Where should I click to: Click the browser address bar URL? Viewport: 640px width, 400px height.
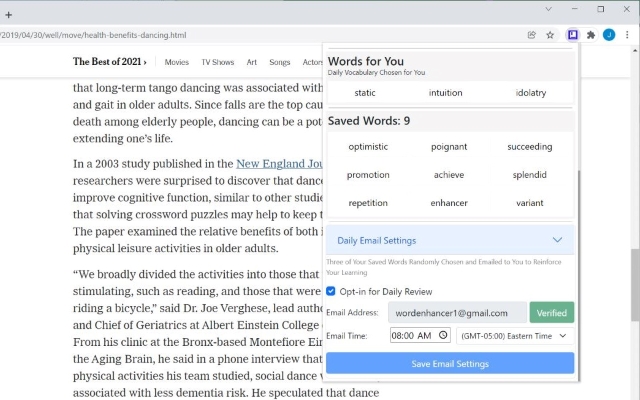point(93,35)
